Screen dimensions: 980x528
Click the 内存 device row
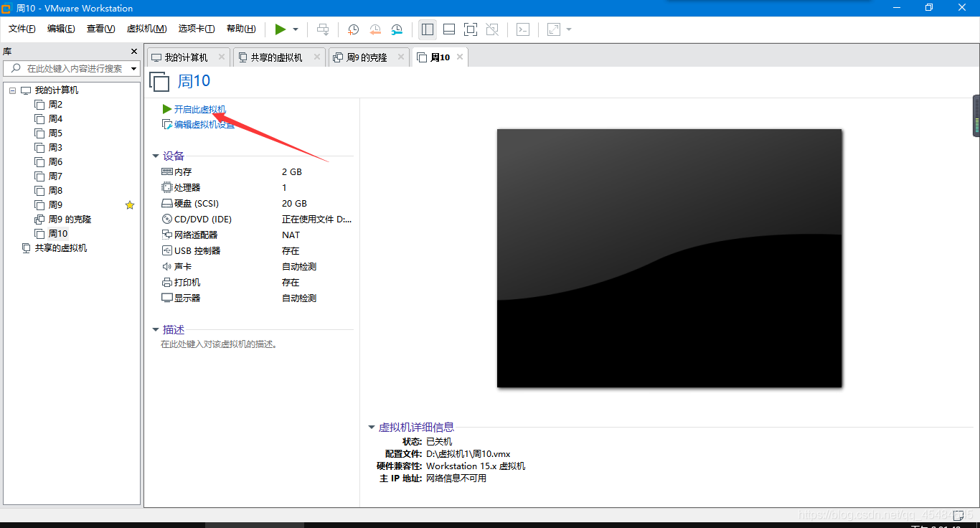pyautogui.click(x=258, y=172)
